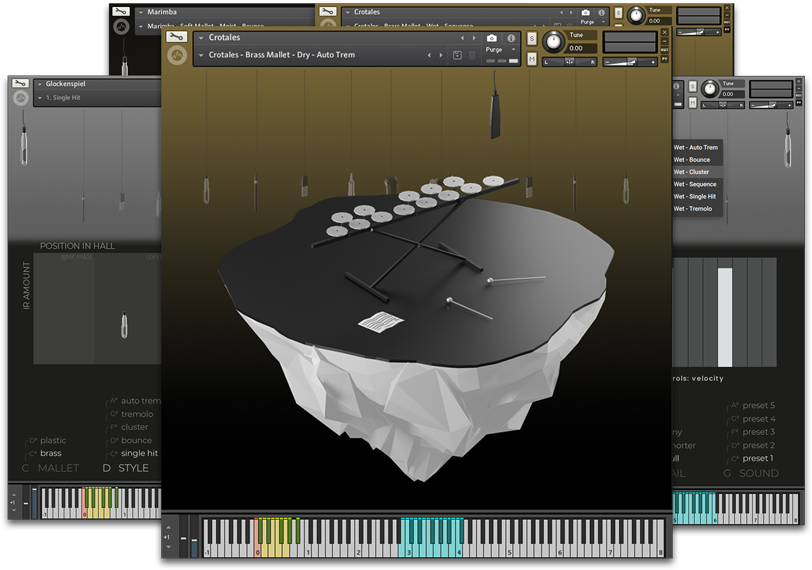Click the round waveform logo icon in front window
Screen dimensions: 812x570
[177, 55]
